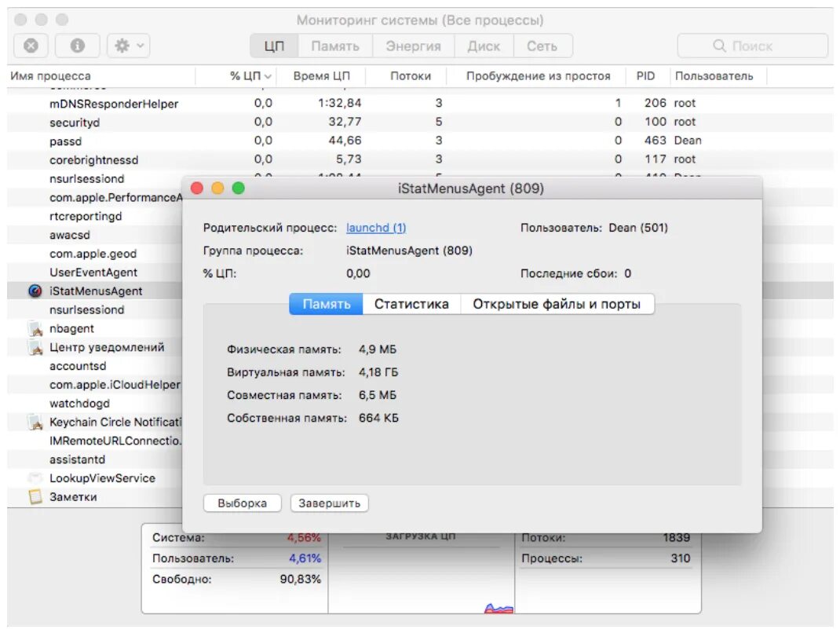This screenshot has height=633, width=840.
Task: Select the accountsd process
Action: point(78,366)
